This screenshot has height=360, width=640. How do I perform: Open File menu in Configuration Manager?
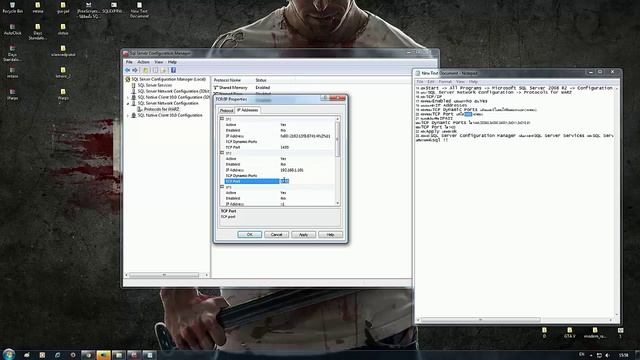tap(129, 62)
